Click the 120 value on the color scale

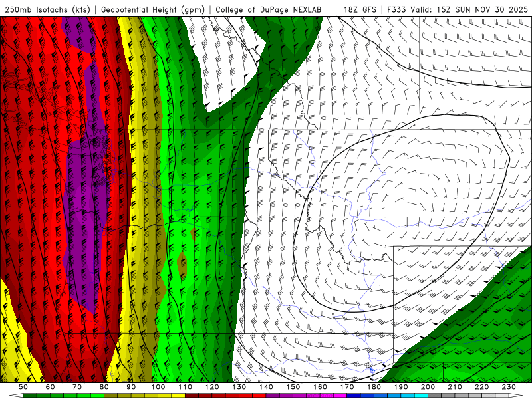point(212,387)
